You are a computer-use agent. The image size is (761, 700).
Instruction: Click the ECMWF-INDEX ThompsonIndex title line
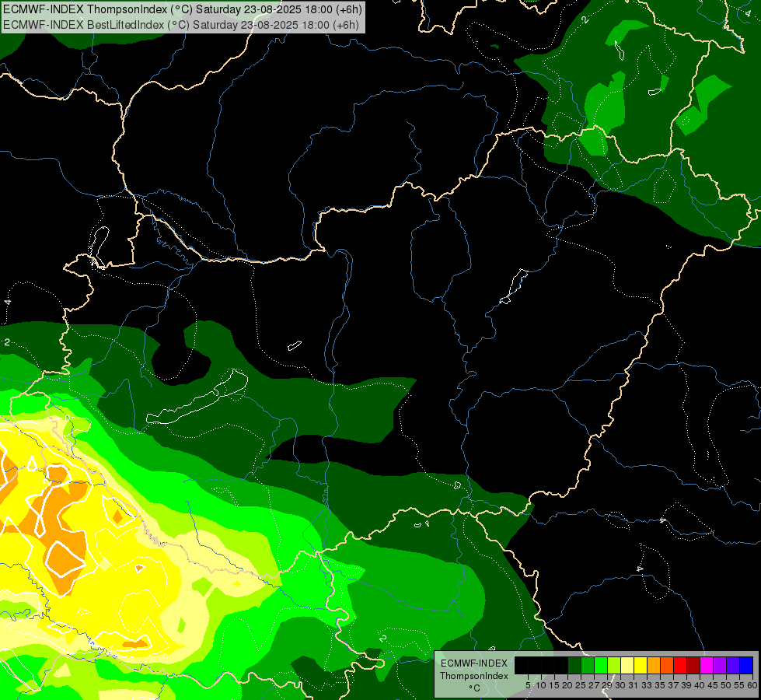point(183,9)
